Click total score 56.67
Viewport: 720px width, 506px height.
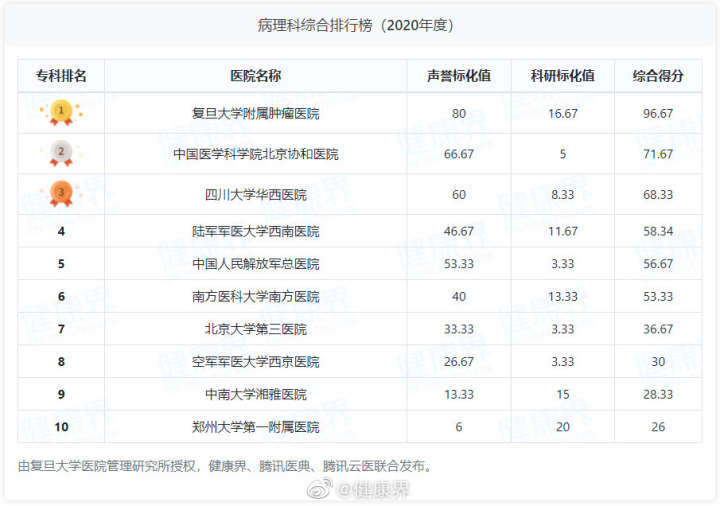[x=658, y=264]
